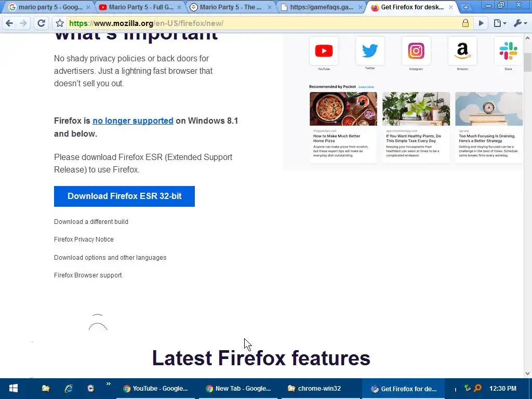Viewport: 532px width, 399px height.
Task: Close the Mario Party 5 - The... tab
Action: 270,7
